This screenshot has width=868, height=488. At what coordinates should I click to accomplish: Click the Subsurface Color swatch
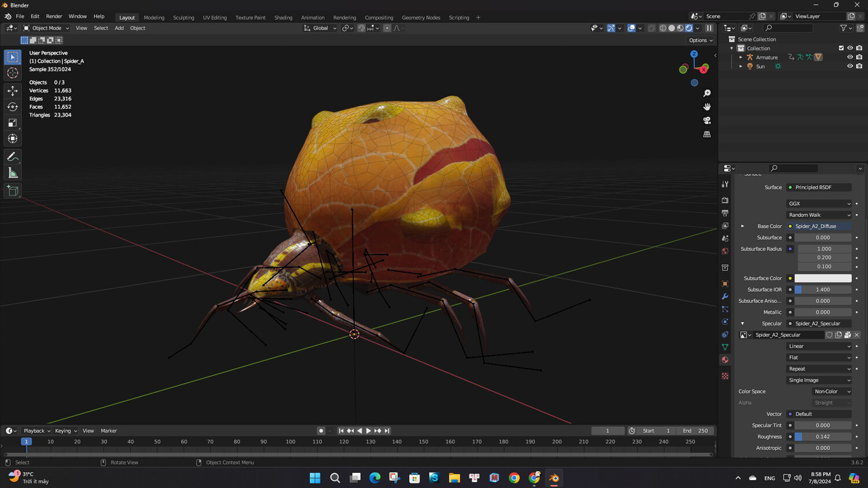[x=822, y=278]
